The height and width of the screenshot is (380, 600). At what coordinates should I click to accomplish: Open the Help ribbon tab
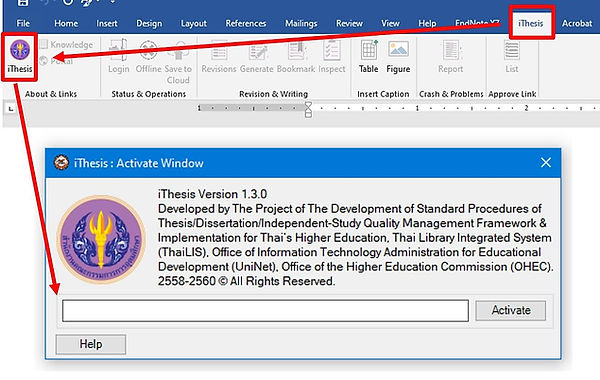pos(427,23)
